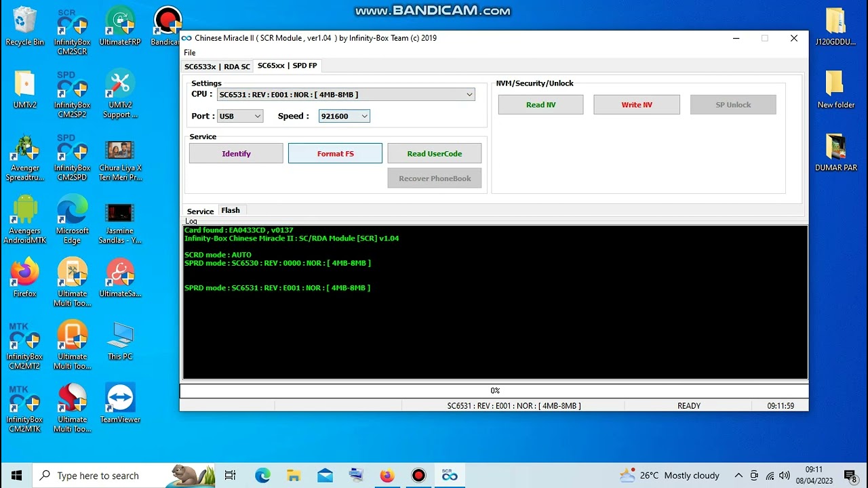The width and height of the screenshot is (868, 488).
Task: Open Edge from the taskbar
Action: [x=262, y=475]
